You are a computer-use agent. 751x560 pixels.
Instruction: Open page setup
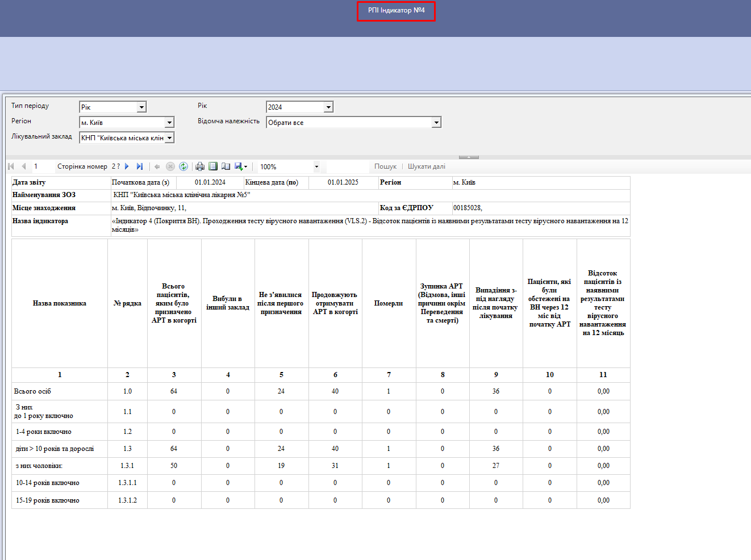(x=226, y=166)
